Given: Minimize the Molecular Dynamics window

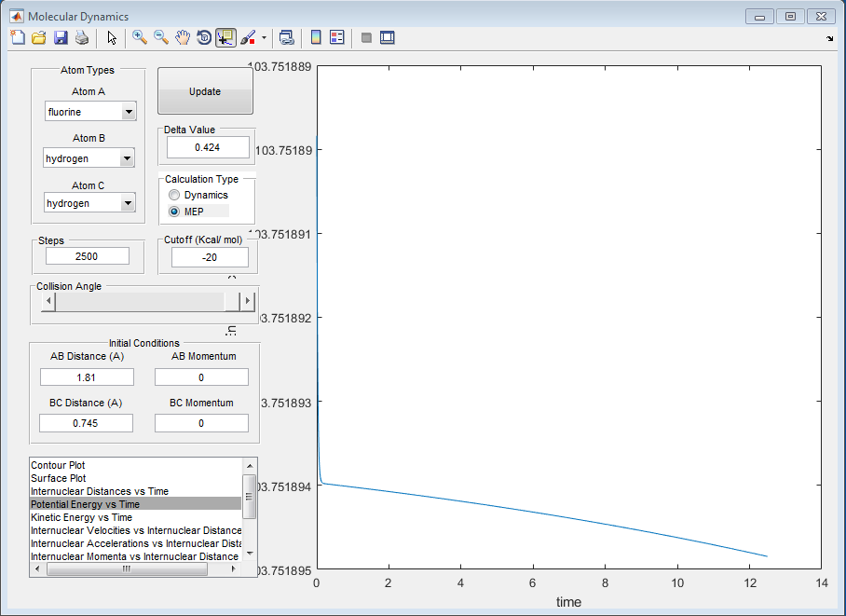Looking at the screenshot, I should tap(759, 17).
